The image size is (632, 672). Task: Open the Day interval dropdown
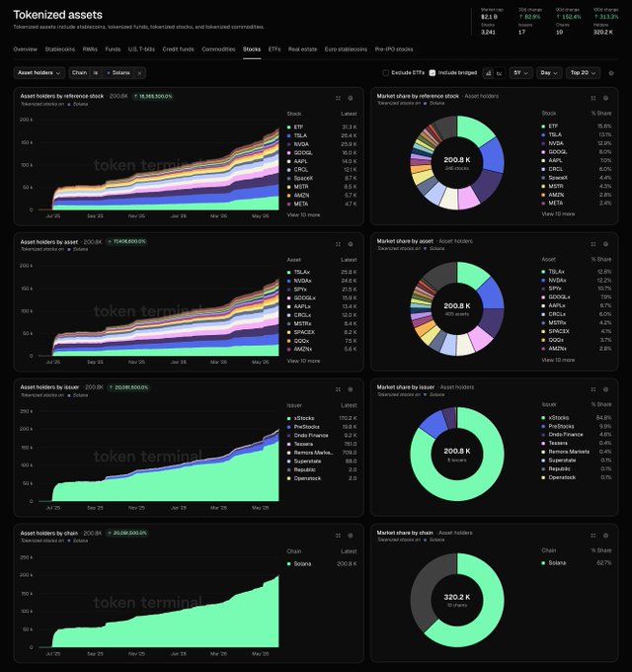pos(548,73)
